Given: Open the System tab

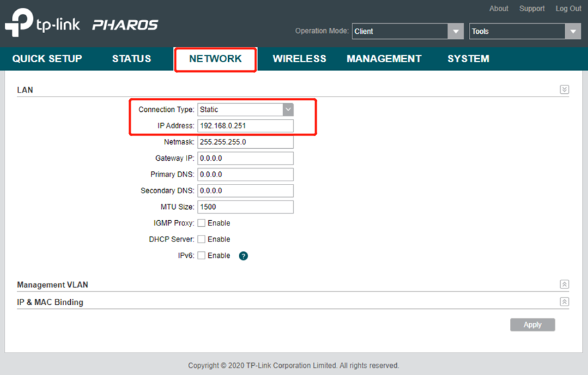Looking at the screenshot, I should point(468,59).
